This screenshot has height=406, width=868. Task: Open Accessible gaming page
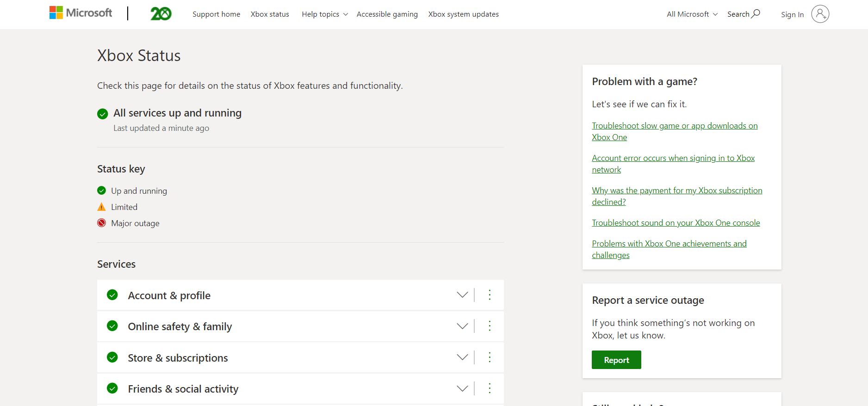pyautogui.click(x=387, y=14)
